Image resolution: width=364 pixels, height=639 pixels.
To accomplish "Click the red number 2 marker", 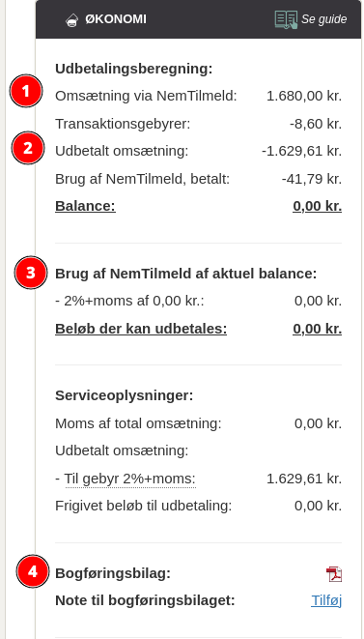I will coord(28,148).
